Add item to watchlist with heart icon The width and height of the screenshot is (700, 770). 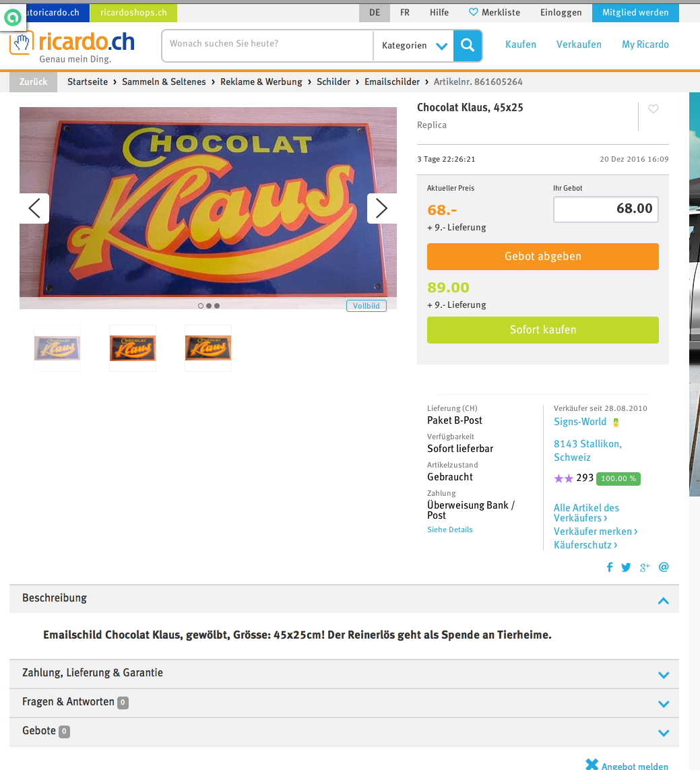point(653,109)
